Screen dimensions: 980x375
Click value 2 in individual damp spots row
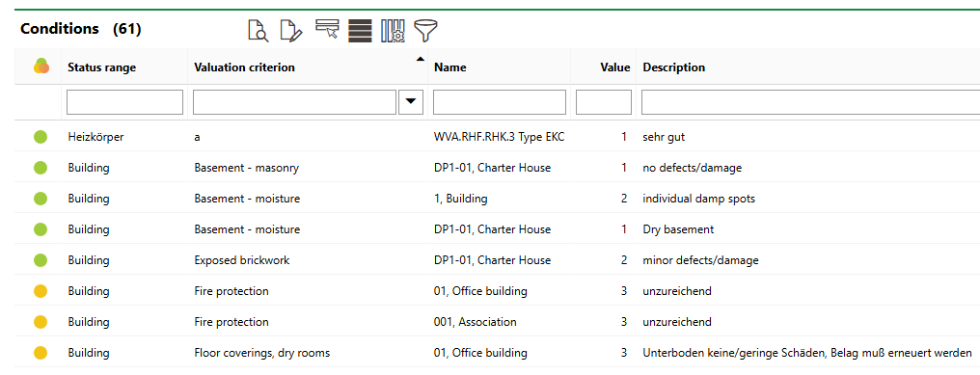[624, 199]
